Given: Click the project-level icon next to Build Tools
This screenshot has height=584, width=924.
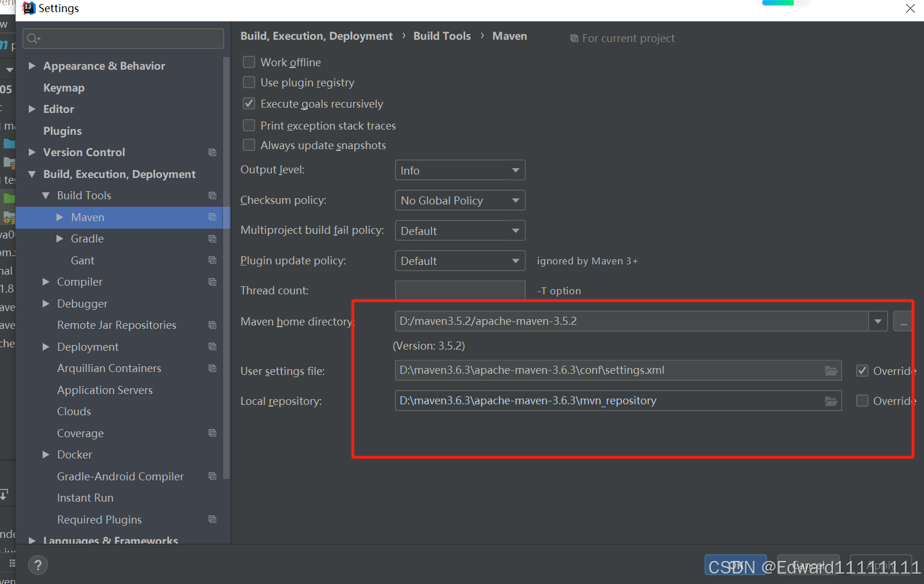Looking at the screenshot, I should tap(212, 195).
